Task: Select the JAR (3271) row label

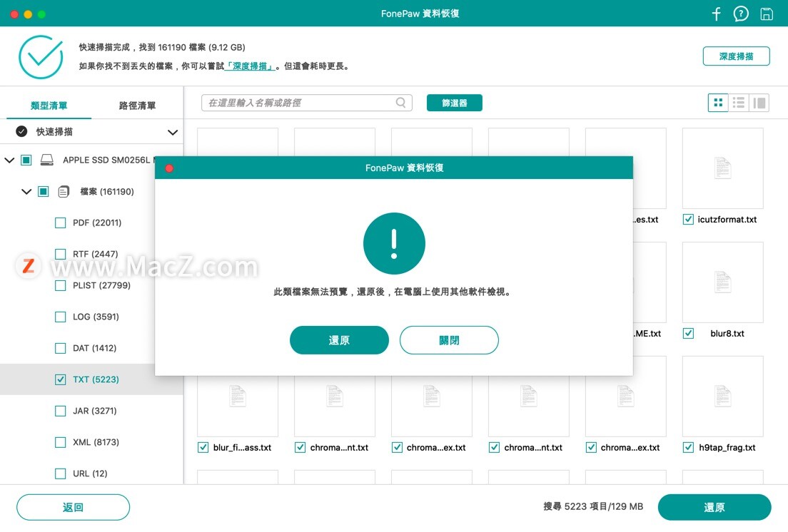Action: (94, 411)
